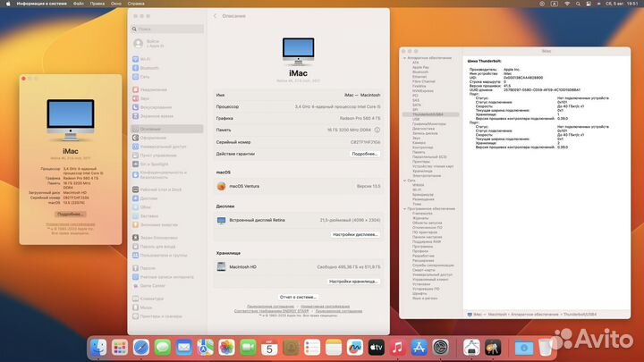644x362 pixels.
Task: Select Thunderbolt/USB4 in System Information tree
Action: 430,114
